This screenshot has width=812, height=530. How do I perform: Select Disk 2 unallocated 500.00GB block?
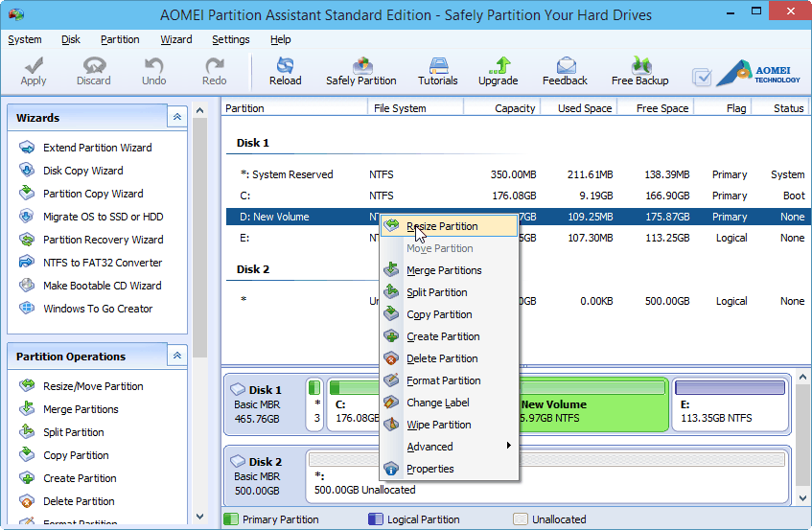coord(548,476)
